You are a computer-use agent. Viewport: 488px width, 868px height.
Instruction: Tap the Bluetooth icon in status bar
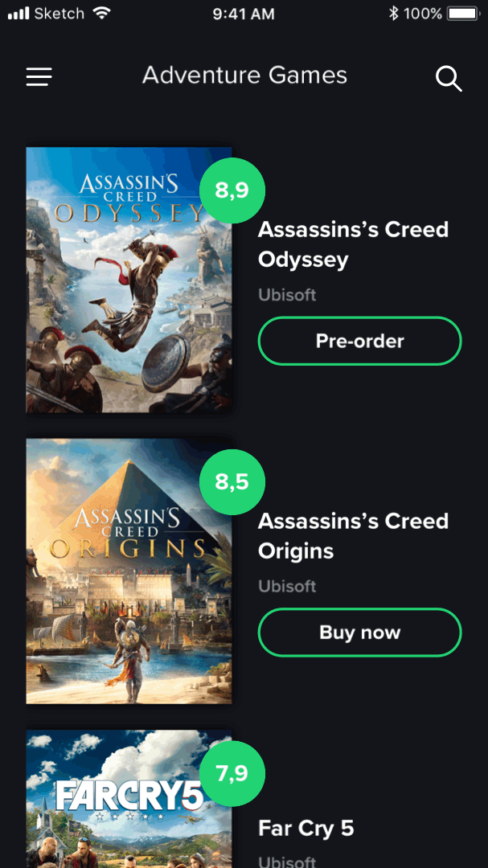tap(393, 14)
